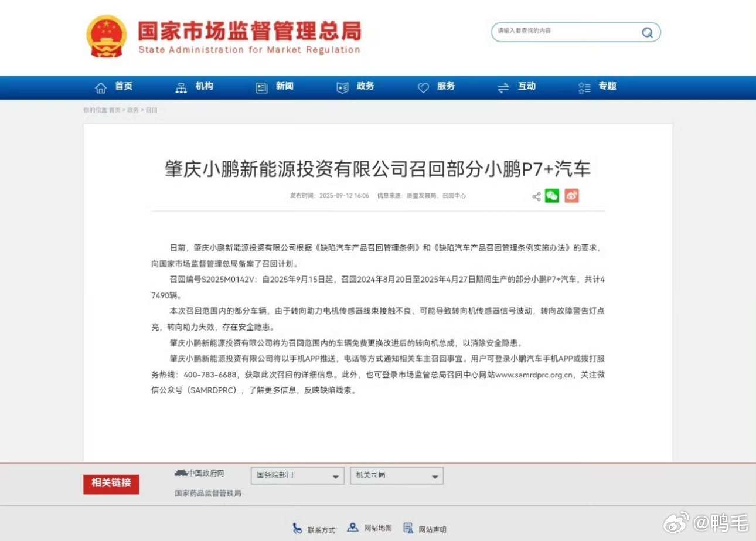Open the 服务 menu item
Image resolution: width=756 pixels, height=541 pixels.
[446, 86]
